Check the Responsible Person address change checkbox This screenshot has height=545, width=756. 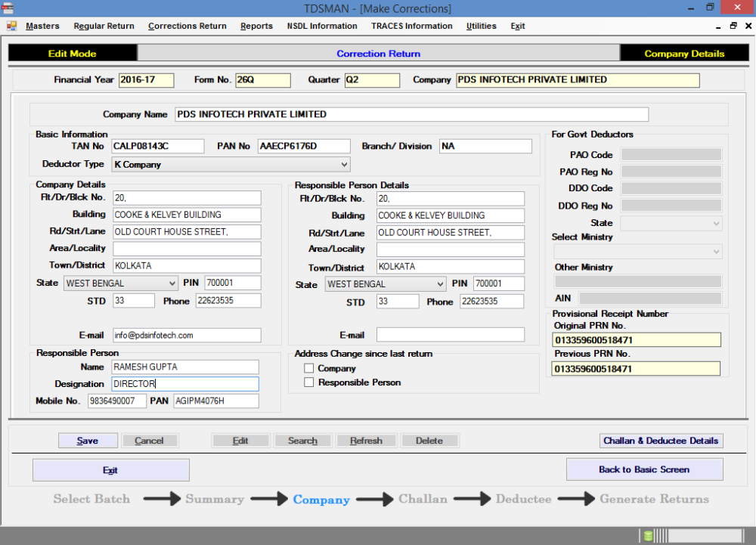click(x=308, y=382)
